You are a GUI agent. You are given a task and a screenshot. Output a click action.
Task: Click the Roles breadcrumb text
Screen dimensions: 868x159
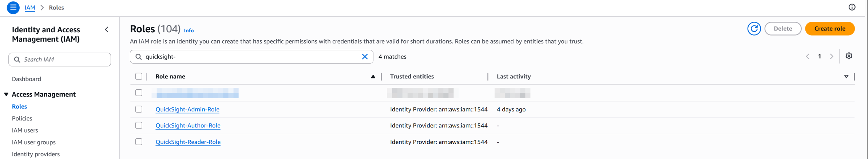[56, 8]
